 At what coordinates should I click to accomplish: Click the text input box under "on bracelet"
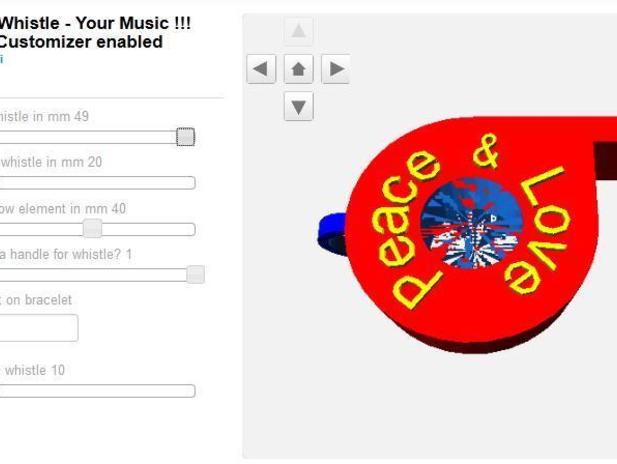[39, 328]
